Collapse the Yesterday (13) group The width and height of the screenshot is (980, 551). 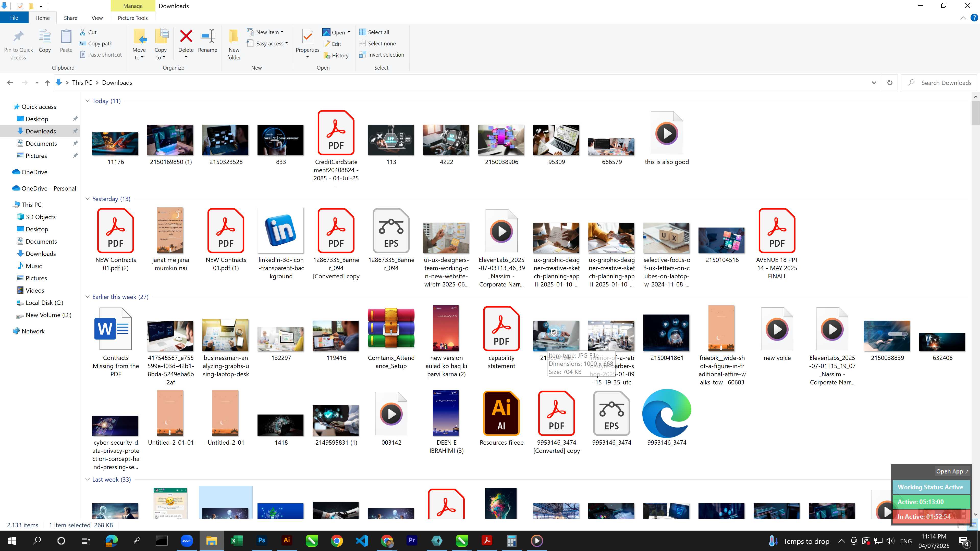[x=88, y=199]
